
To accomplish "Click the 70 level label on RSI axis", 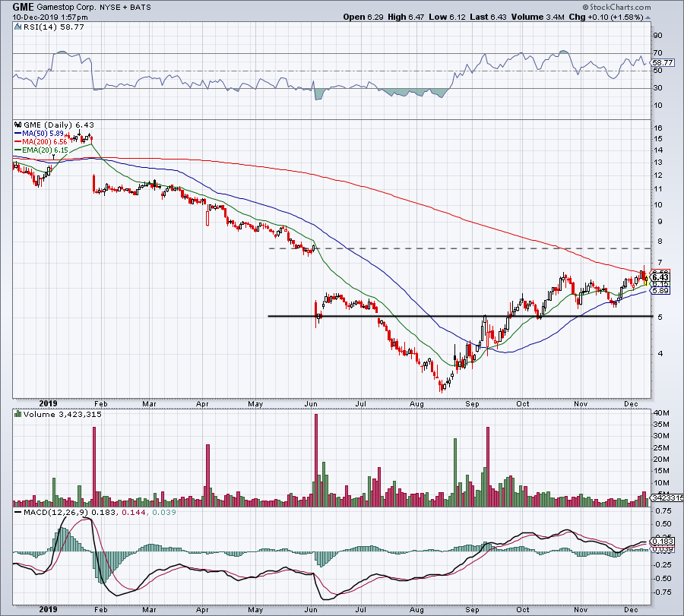I will (657, 53).
